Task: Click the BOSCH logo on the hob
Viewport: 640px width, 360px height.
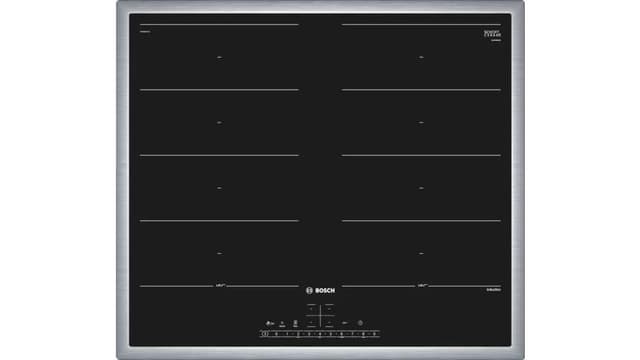Action: [x=320, y=291]
